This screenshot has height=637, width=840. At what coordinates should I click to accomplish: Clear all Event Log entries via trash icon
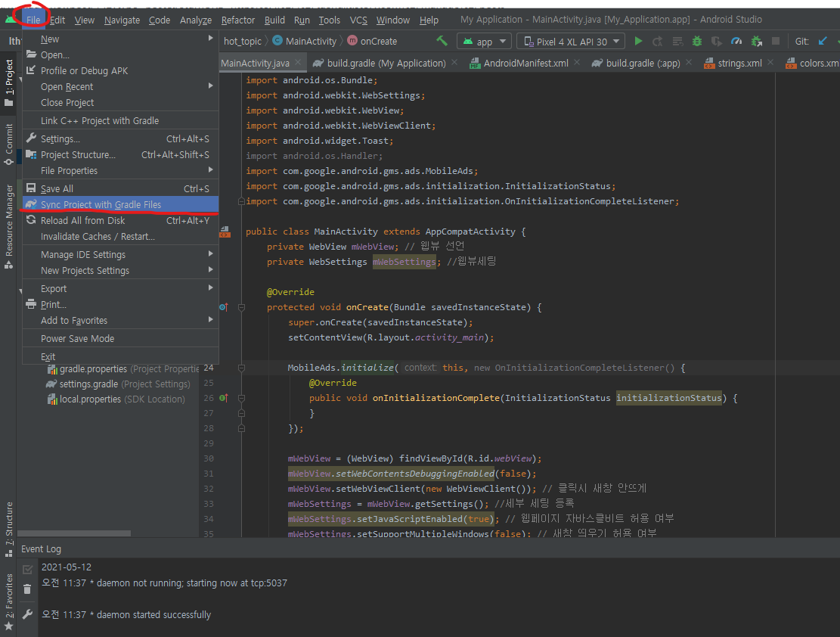point(27,589)
